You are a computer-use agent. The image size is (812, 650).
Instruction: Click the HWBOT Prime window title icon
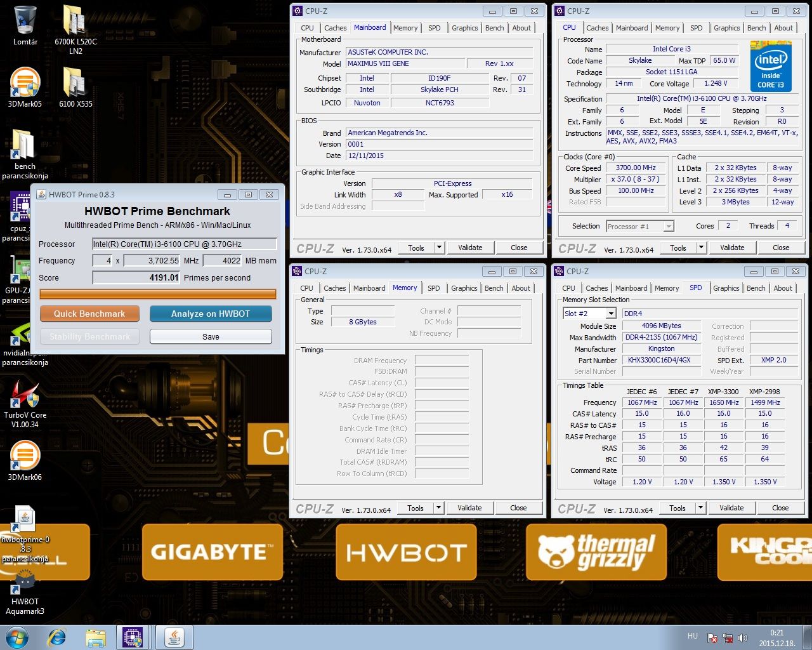point(41,195)
